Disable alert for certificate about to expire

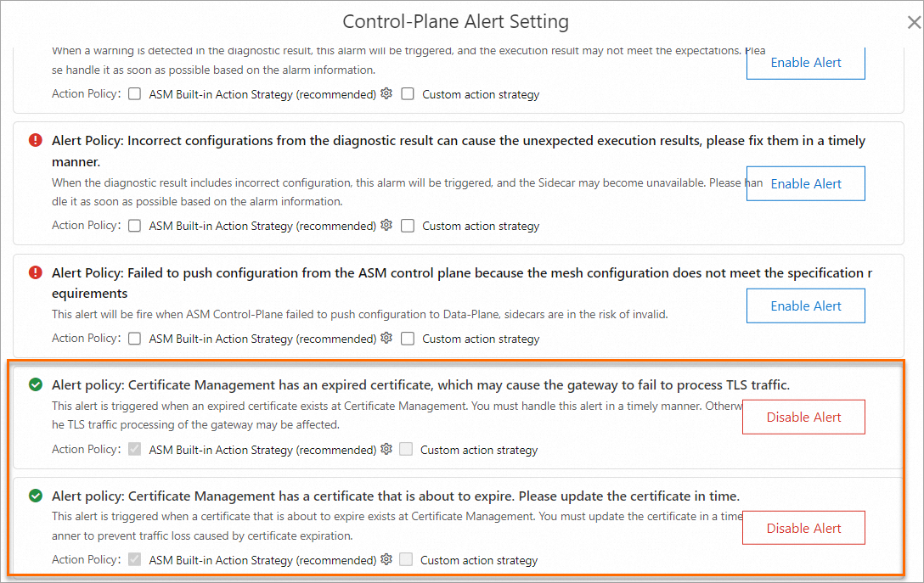coord(803,528)
